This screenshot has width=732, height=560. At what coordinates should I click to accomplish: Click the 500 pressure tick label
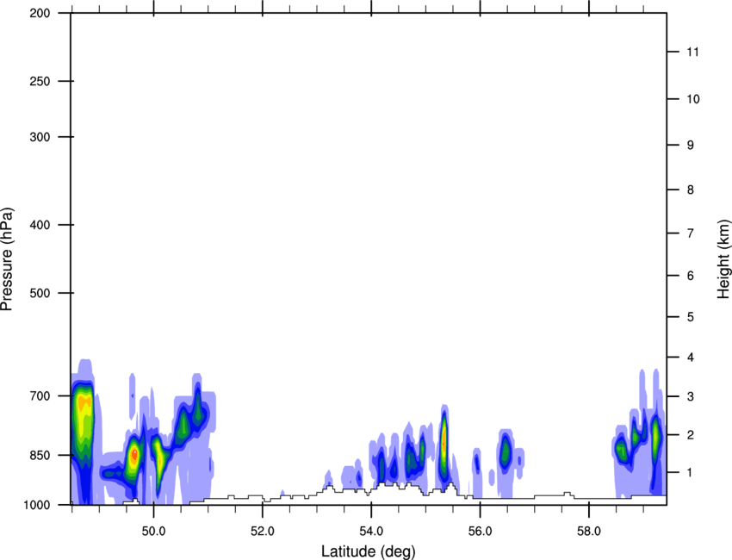pyautogui.click(x=40, y=293)
